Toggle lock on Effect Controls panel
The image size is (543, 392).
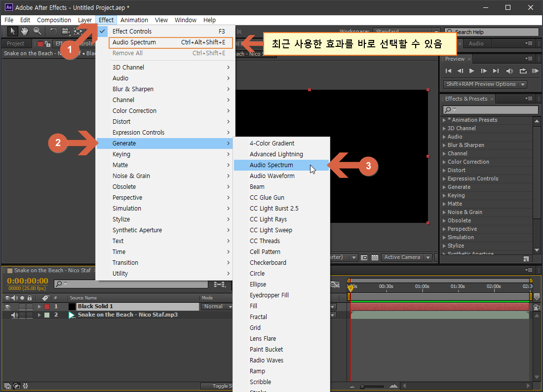pos(47,43)
